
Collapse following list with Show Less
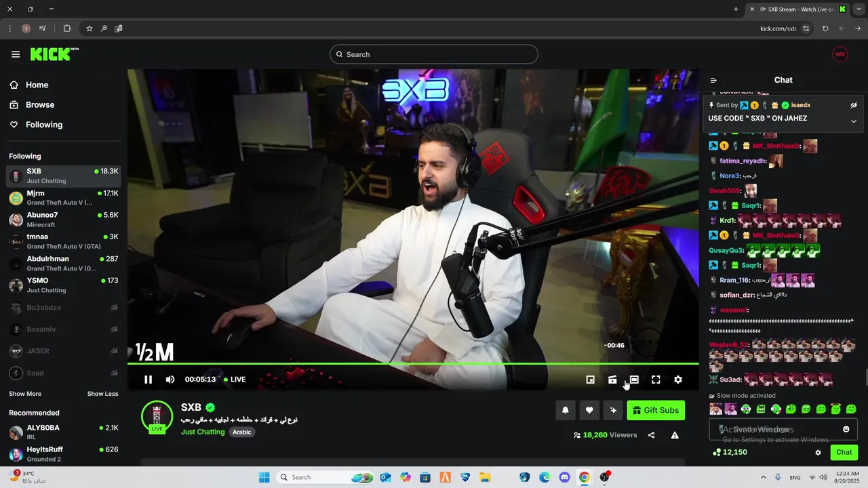[102, 394]
